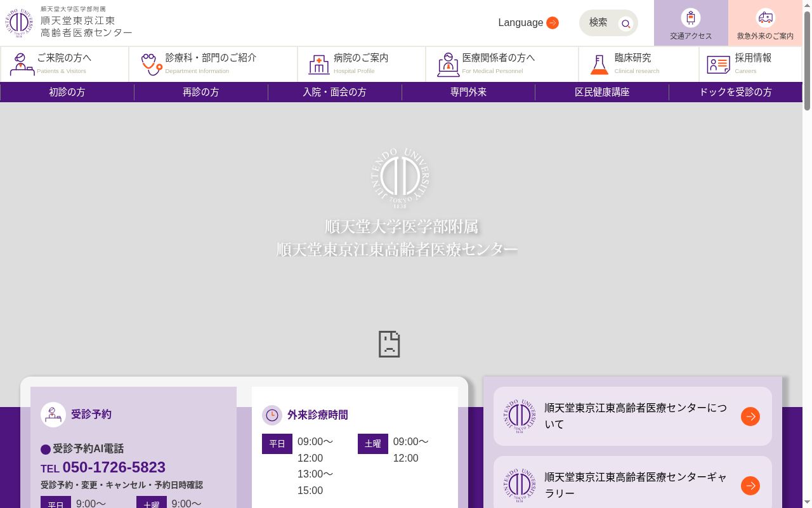Viewport: 812px width, 508px height.
Task: Open the 採用情報 menu item
Action: click(x=751, y=64)
